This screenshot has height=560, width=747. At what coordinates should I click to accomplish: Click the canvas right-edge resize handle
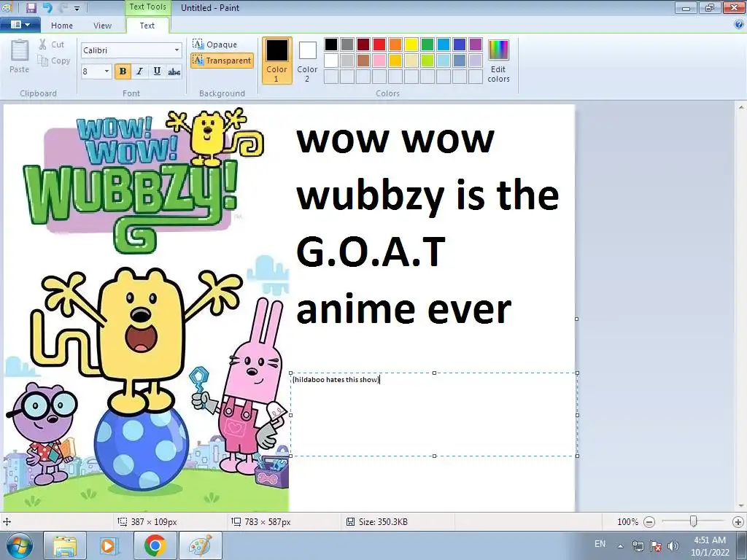[577, 319]
